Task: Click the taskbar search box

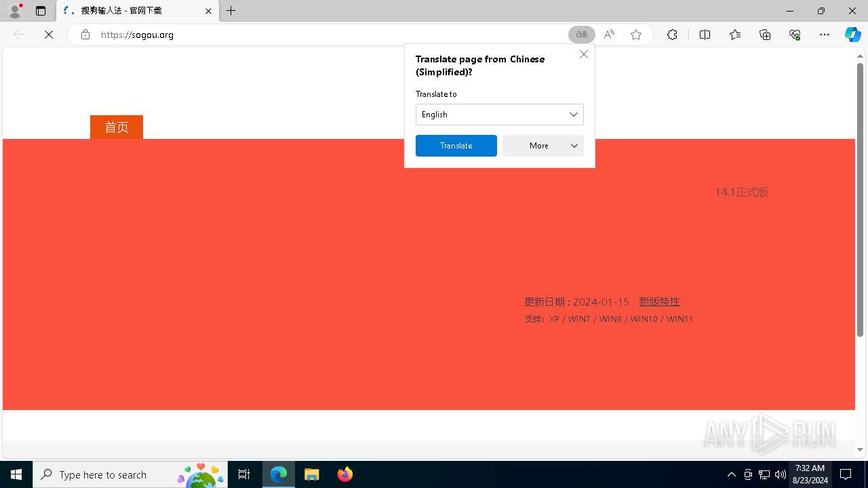Action: coord(130,474)
